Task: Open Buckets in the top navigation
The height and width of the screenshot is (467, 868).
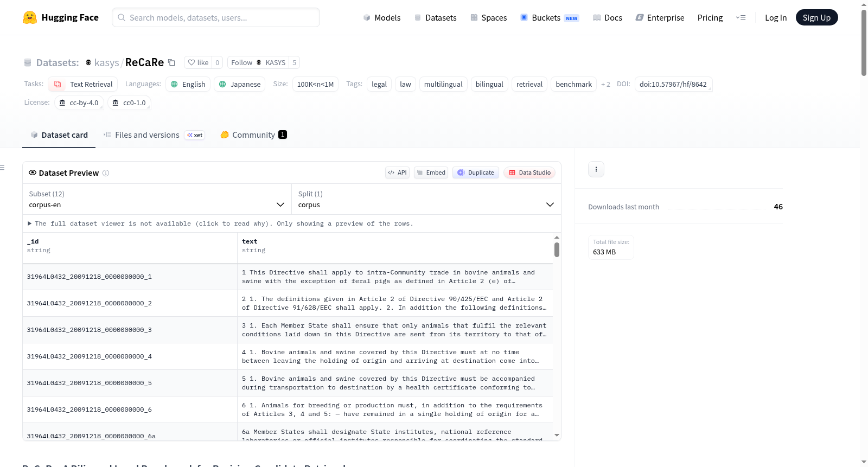Action: 550,17
